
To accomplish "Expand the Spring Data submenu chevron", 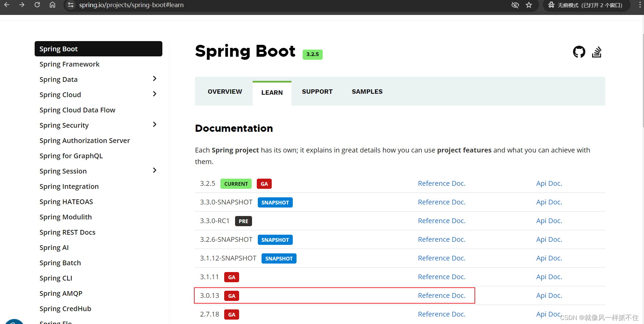I will click(x=155, y=79).
